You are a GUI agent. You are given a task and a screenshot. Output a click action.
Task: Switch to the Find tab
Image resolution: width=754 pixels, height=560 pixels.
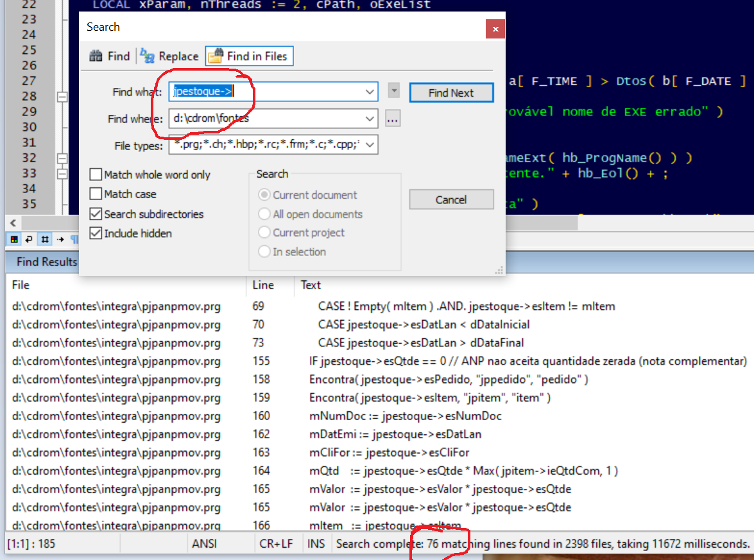pos(110,56)
